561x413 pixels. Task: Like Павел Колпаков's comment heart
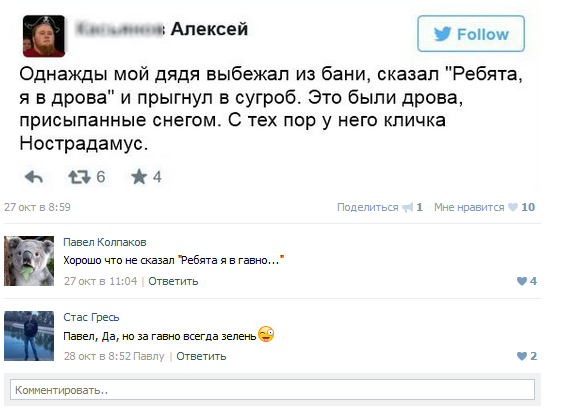tap(522, 281)
